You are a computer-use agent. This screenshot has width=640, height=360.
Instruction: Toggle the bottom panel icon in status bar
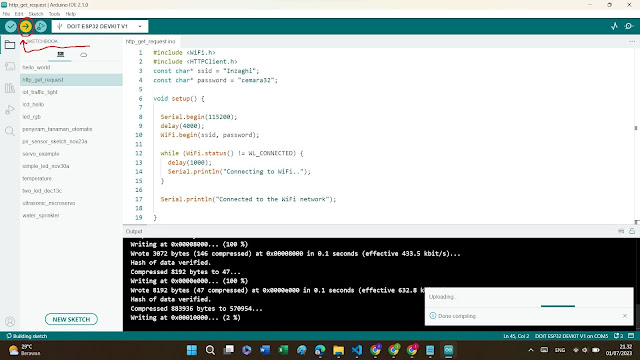631,336
